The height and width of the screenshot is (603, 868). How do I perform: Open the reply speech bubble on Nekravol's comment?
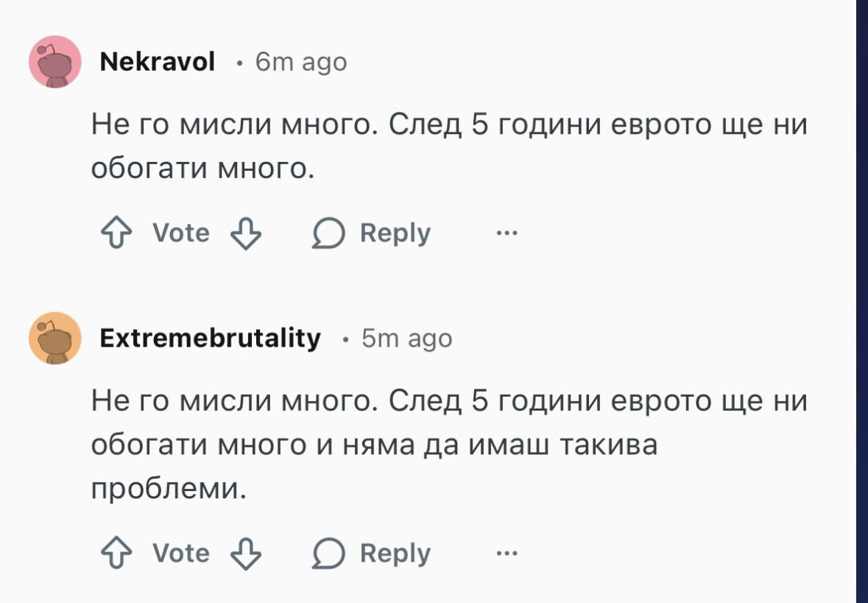click(331, 232)
